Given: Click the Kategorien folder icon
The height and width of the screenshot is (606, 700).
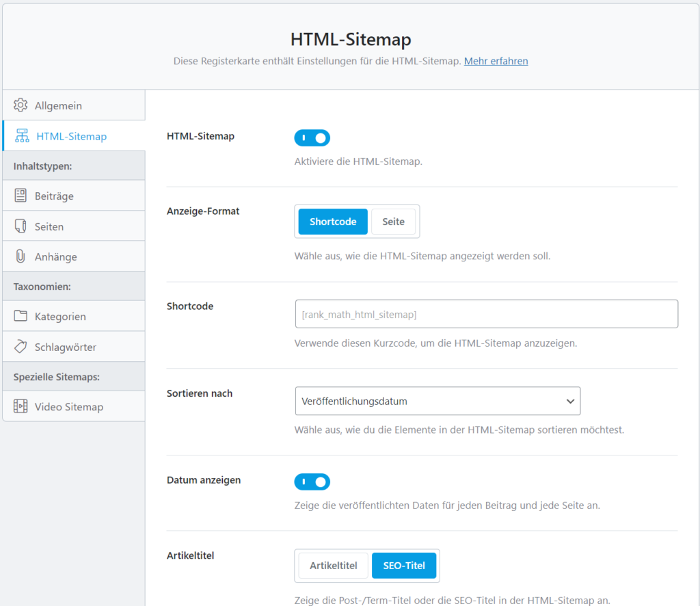Looking at the screenshot, I should pyautogui.click(x=21, y=317).
